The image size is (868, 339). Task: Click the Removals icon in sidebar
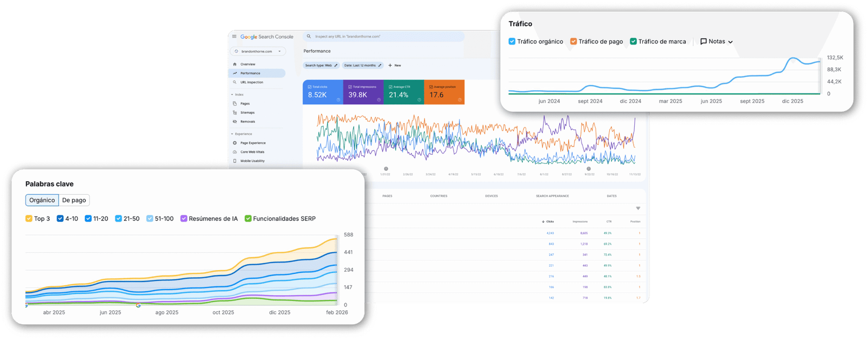coord(235,121)
